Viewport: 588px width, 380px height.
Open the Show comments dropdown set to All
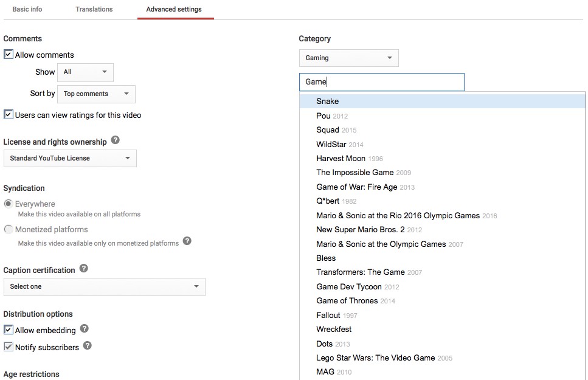(85, 72)
